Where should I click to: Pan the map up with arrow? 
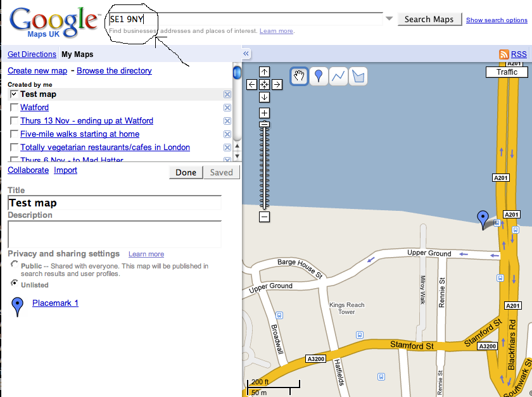[265, 72]
